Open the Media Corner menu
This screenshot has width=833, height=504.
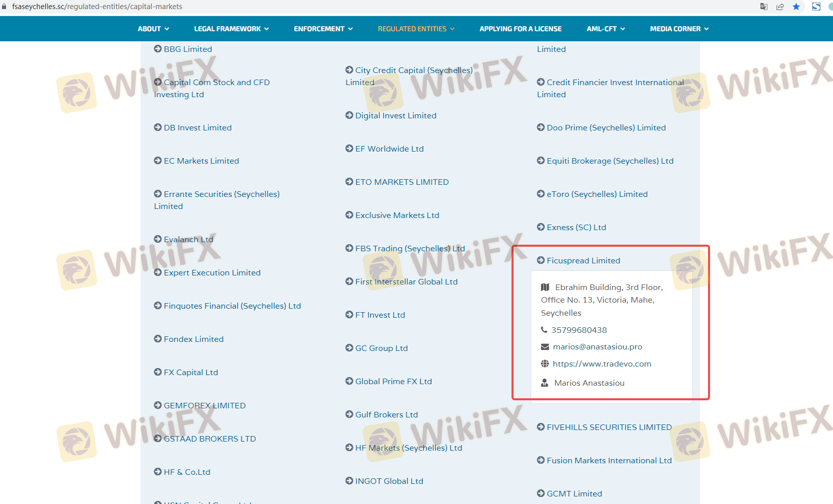[679, 29]
